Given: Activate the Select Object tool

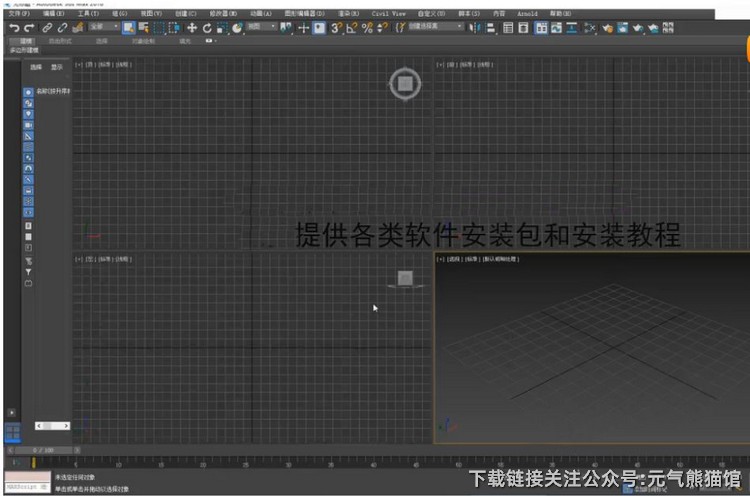Looking at the screenshot, I should pos(129,28).
